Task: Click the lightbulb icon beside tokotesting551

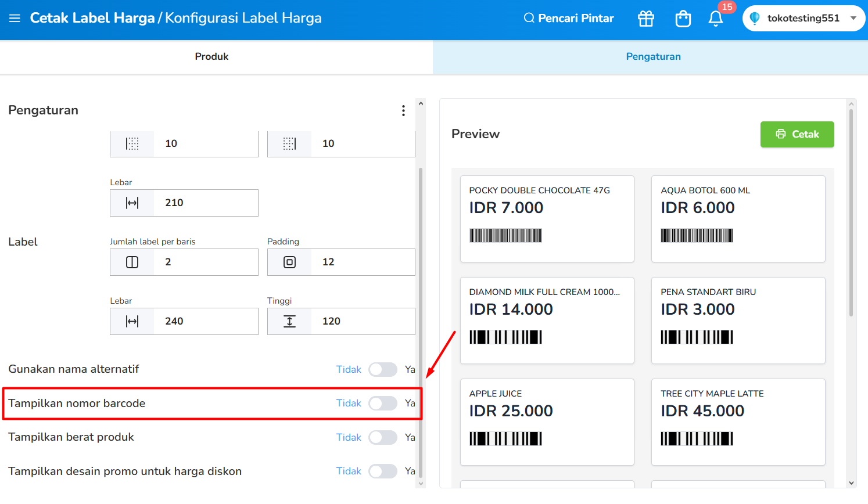Action: point(755,18)
